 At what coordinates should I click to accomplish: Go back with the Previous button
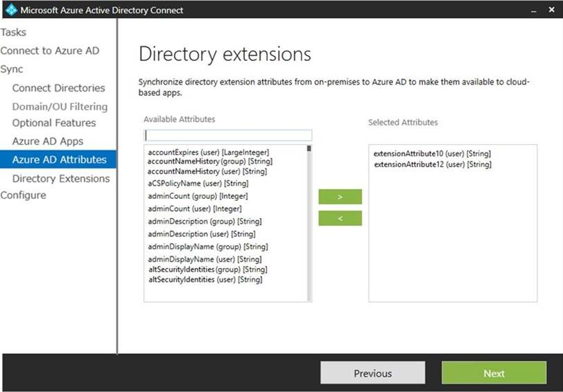tap(372, 373)
